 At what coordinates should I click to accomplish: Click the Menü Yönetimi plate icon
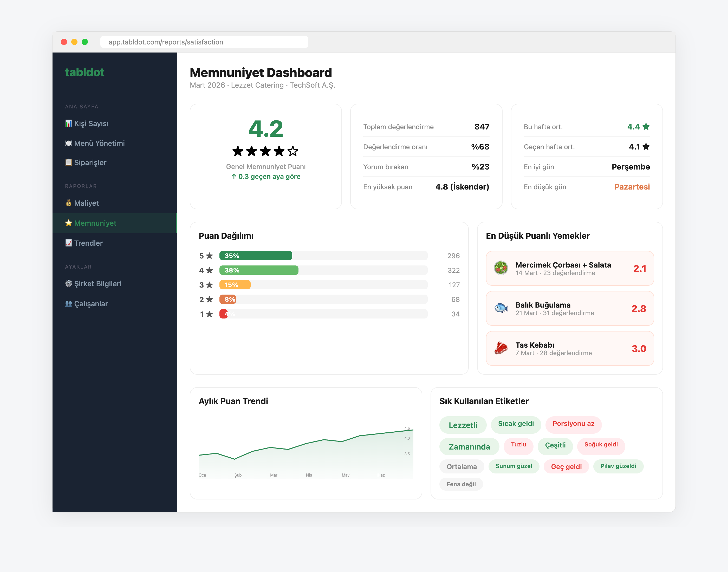click(69, 143)
